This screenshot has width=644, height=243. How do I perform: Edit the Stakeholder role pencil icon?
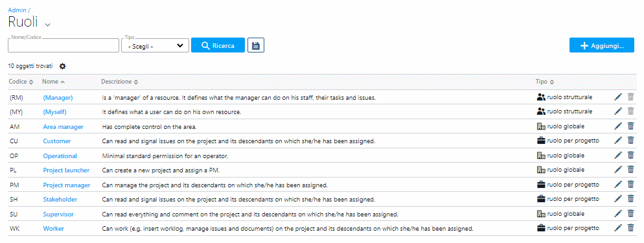click(x=618, y=199)
